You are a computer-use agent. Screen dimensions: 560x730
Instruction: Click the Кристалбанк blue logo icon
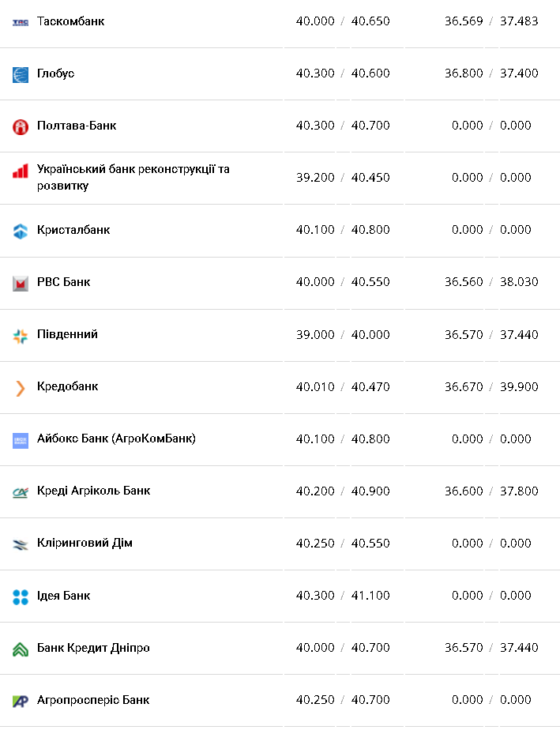(21, 231)
